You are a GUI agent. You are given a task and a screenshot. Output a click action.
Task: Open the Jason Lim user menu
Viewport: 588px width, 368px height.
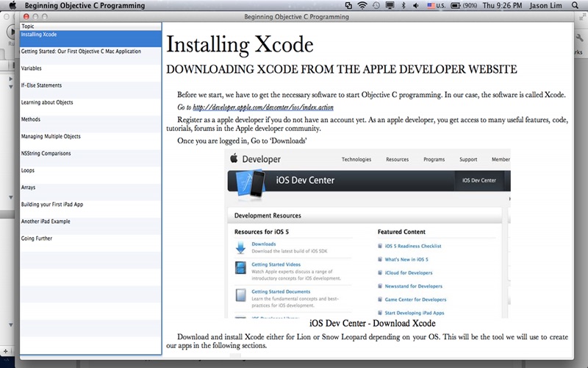(x=545, y=5)
